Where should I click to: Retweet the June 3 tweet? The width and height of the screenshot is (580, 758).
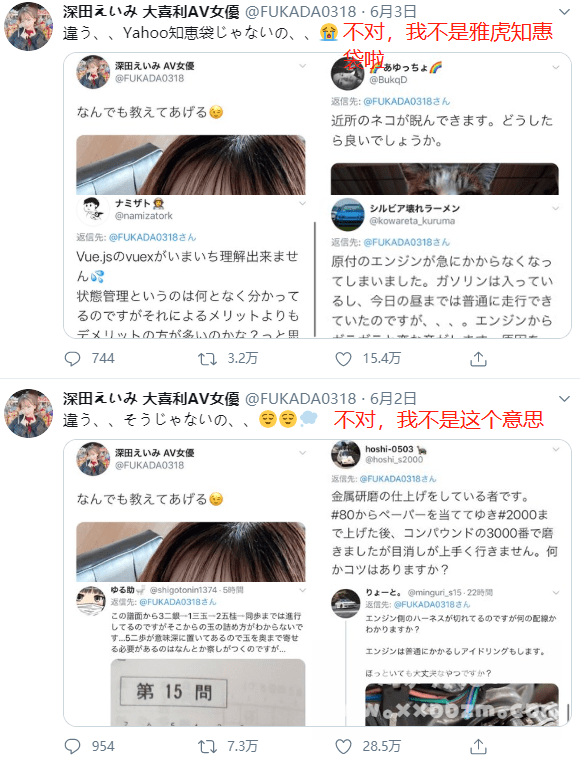(207, 359)
